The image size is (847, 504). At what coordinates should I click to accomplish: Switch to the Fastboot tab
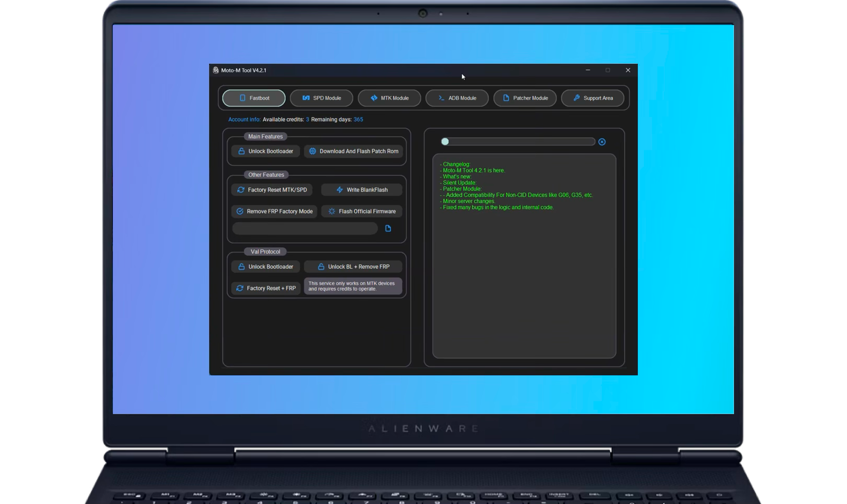(254, 98)
